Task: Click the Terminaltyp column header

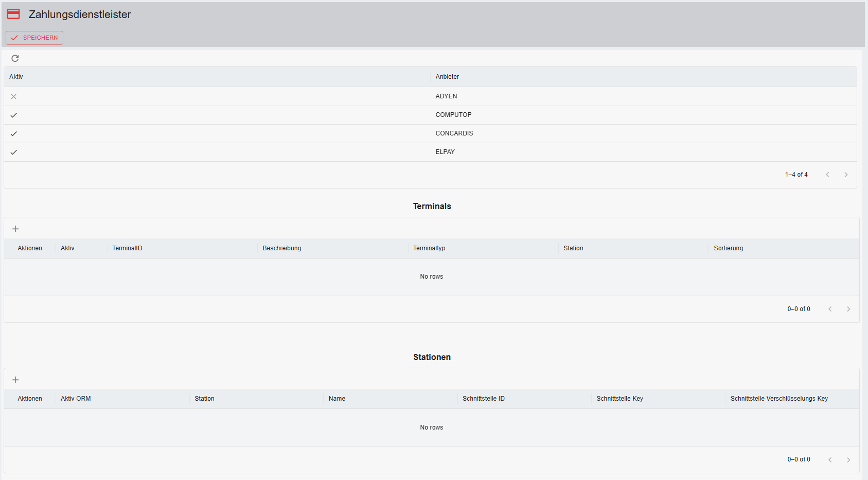Action: (x=429, y=248)
